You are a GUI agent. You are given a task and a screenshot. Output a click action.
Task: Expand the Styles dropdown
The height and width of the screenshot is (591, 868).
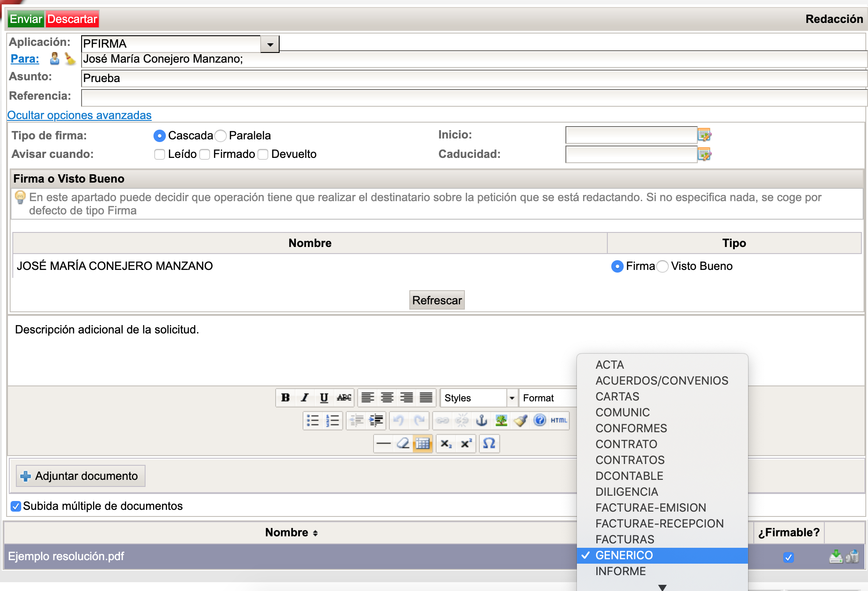[x=512, y=398]
